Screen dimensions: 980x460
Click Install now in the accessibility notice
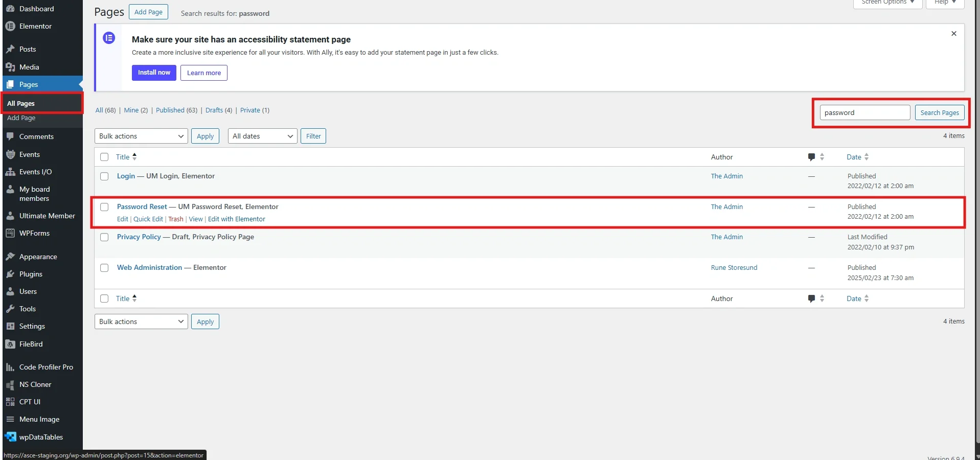coord(154,73)
